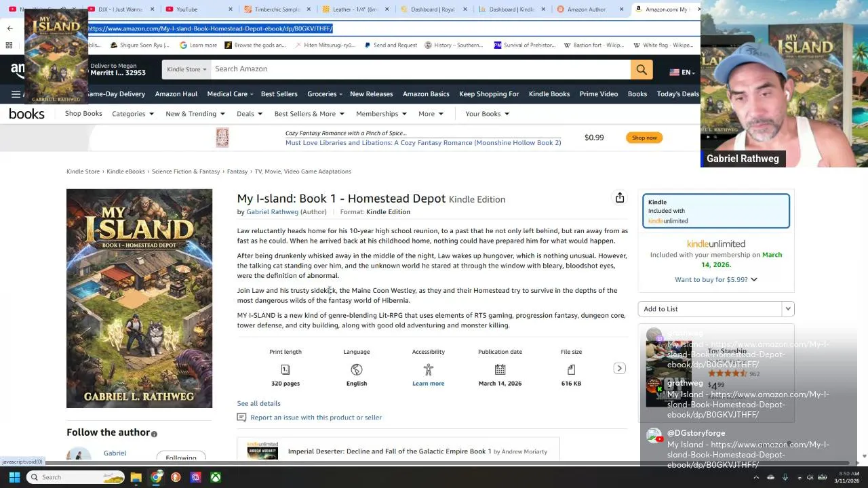Open the Kindle Store search category dropdown
Viewport: 868px width, 488px height.
tap(186, 69)
